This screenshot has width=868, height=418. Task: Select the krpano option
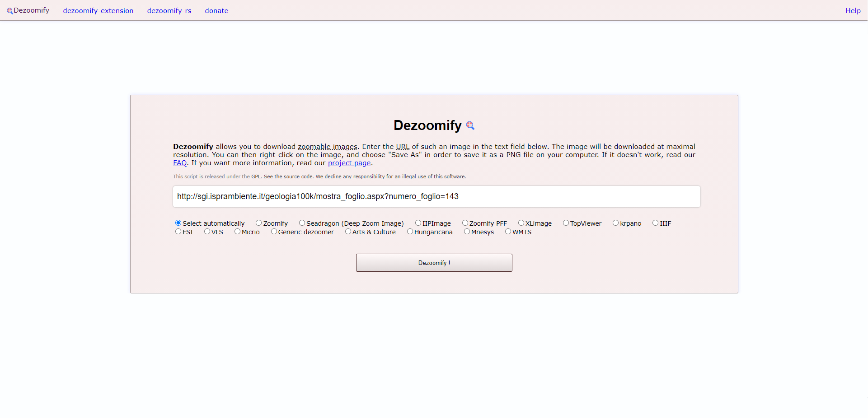coord(615,223)
